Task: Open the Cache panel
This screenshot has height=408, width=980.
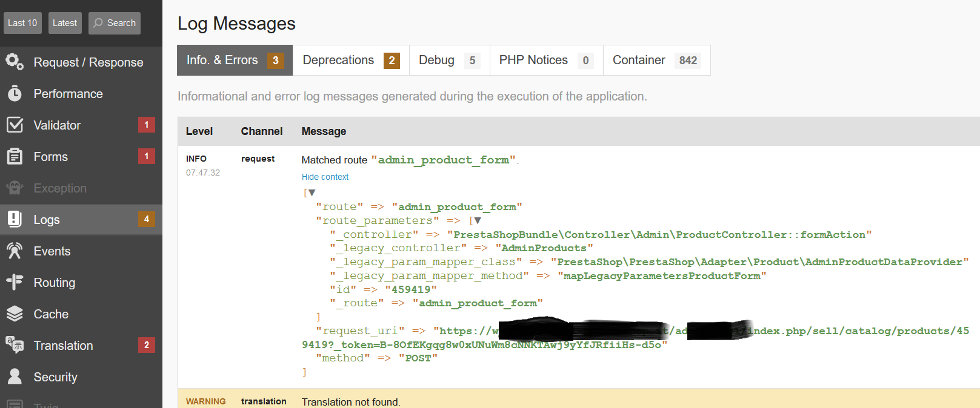Action: (x=81, y=314)
